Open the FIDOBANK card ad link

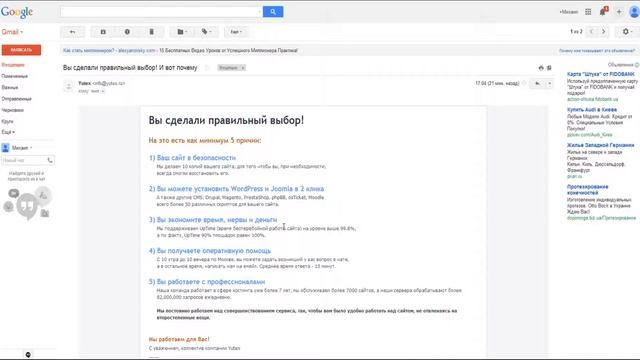pos(601,74)
